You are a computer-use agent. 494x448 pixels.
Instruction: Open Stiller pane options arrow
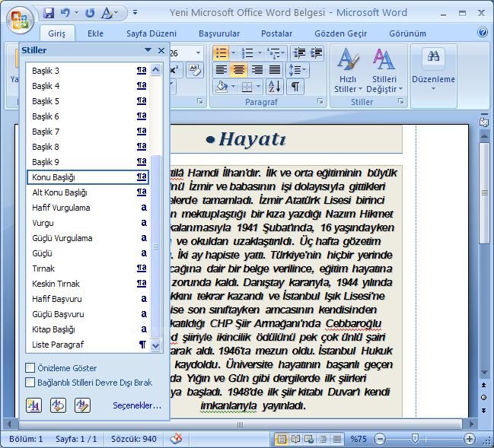[x=148, y=50]
